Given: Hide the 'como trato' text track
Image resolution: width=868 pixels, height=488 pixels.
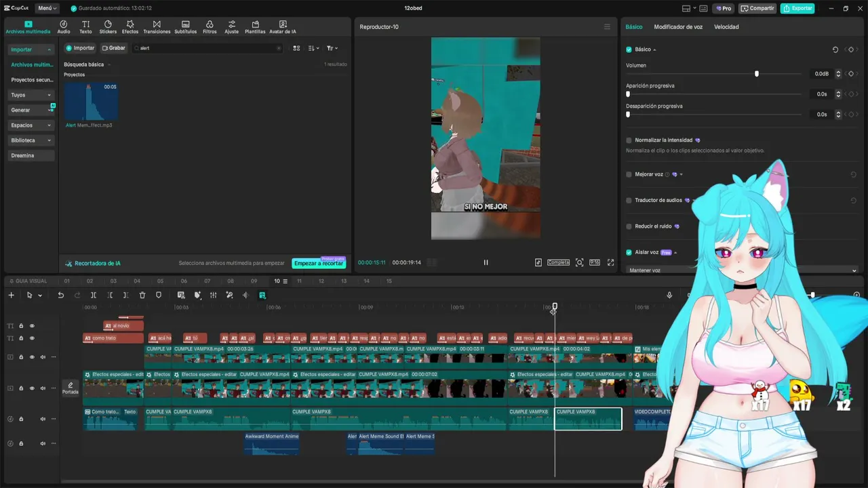Looking at the screenshot, I should click(32, 338).
